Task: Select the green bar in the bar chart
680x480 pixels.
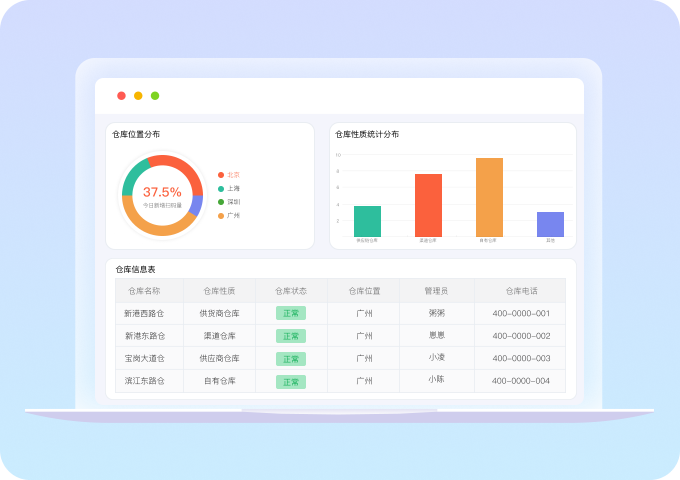Action: pos(367,221)
